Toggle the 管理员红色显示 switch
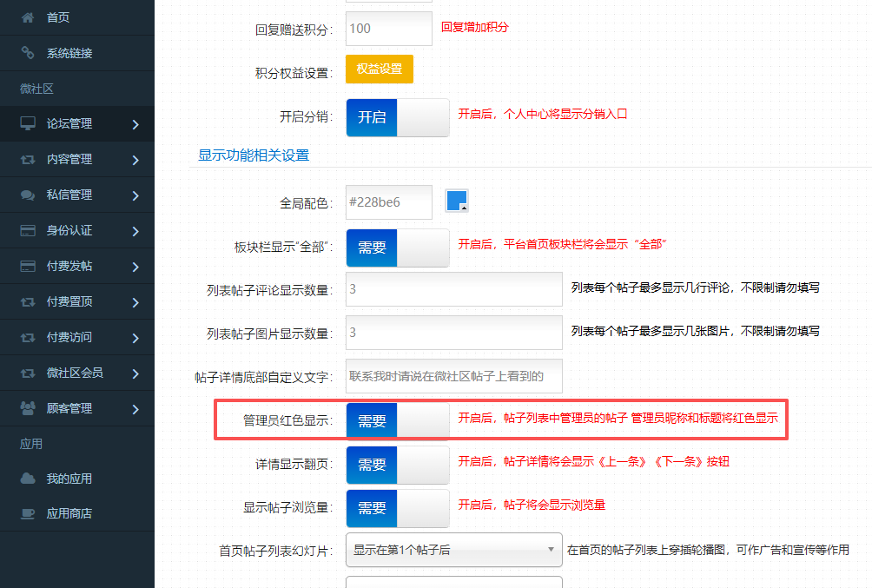 click(x=397, y=421)
